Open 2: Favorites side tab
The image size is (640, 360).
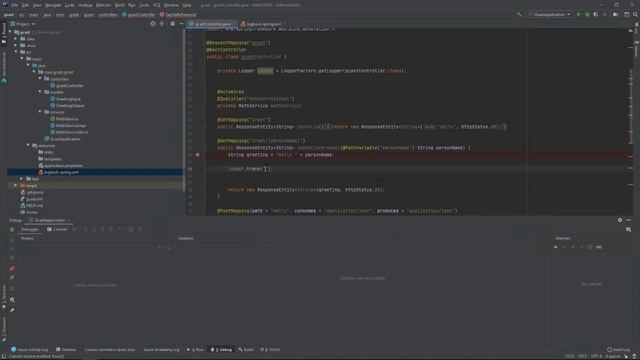pyautogui.click(x=4, y=296)
